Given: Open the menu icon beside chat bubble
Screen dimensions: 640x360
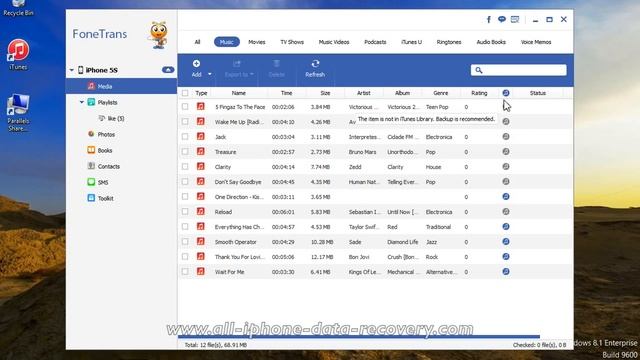Looking at the screenshot, I should (x=515, y=19).
